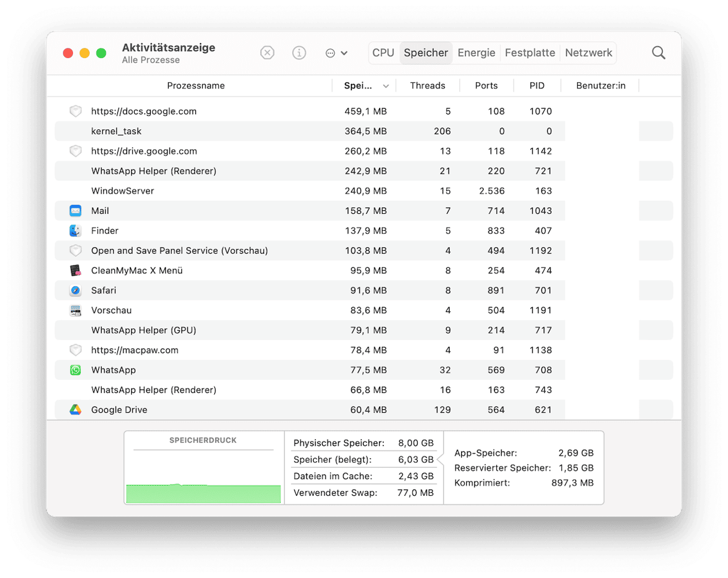
Task: Click the 2.536 ports cell for WindowServer
Action: tap(492, 191)
